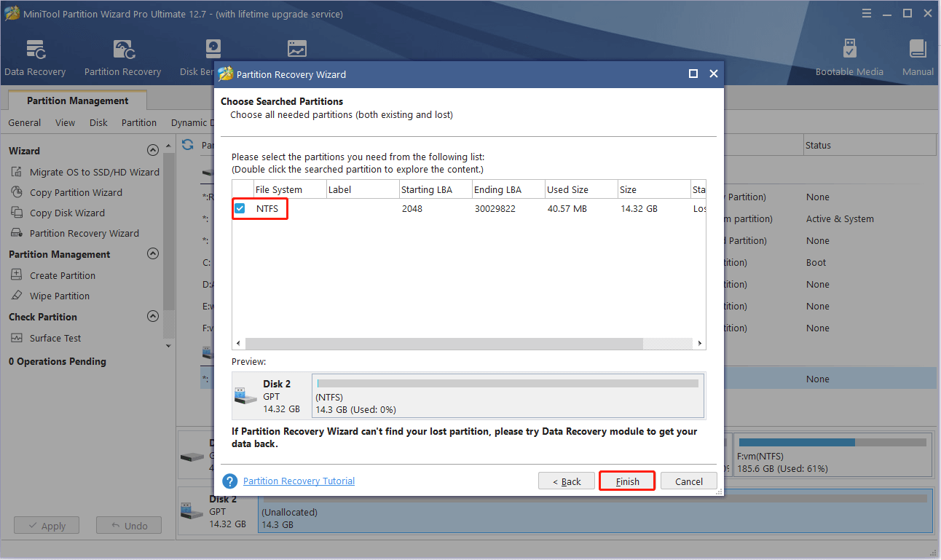Open the Partition Recovery Tutorial link
Viewport: 941px width, 560px height.
299,481
